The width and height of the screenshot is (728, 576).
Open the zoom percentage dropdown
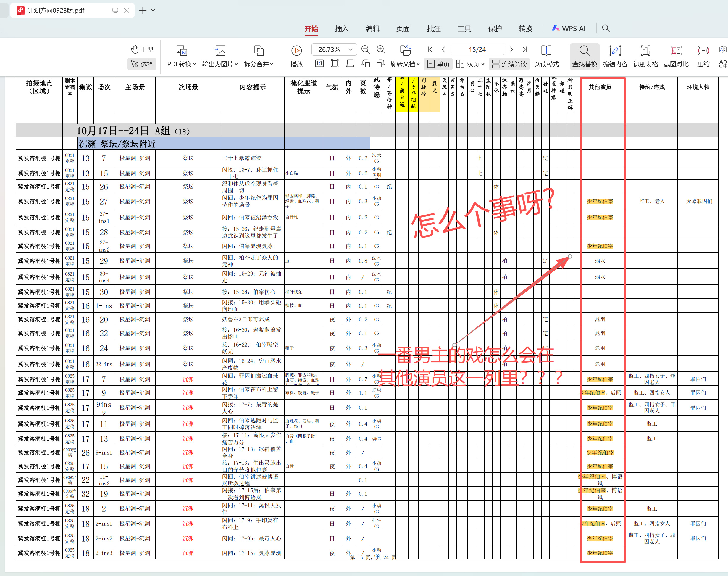pyautogui.click(x=351, y=49)
